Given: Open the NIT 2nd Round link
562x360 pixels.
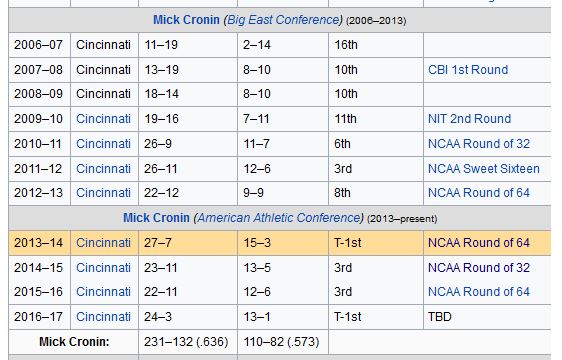Looking at the screenshot, I should pyautogui.click(x=470, y=119).
